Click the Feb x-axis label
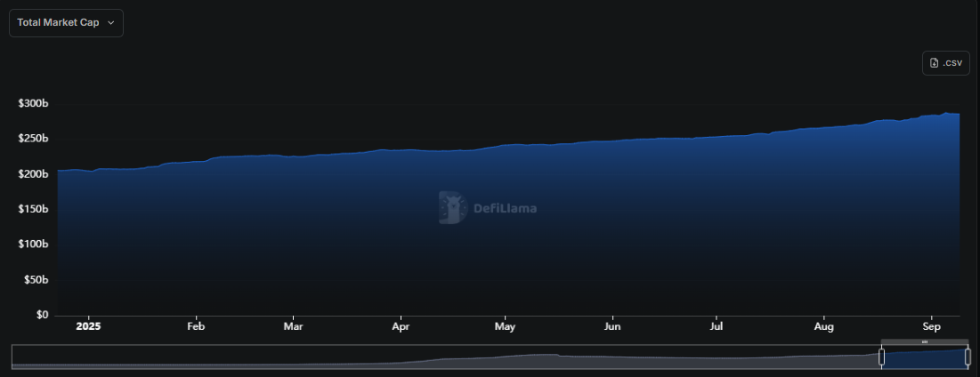The image size is (980, 377). (196, 326)
